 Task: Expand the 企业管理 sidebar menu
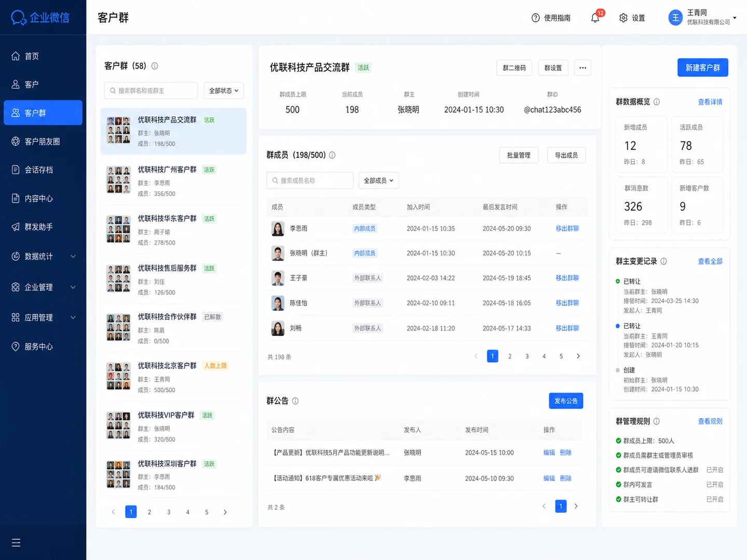[x=73, y=287]
